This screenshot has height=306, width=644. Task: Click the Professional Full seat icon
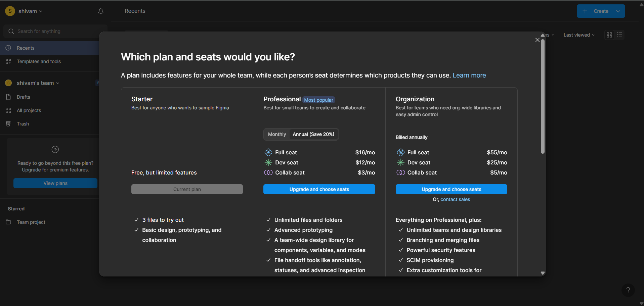[268, 152]
